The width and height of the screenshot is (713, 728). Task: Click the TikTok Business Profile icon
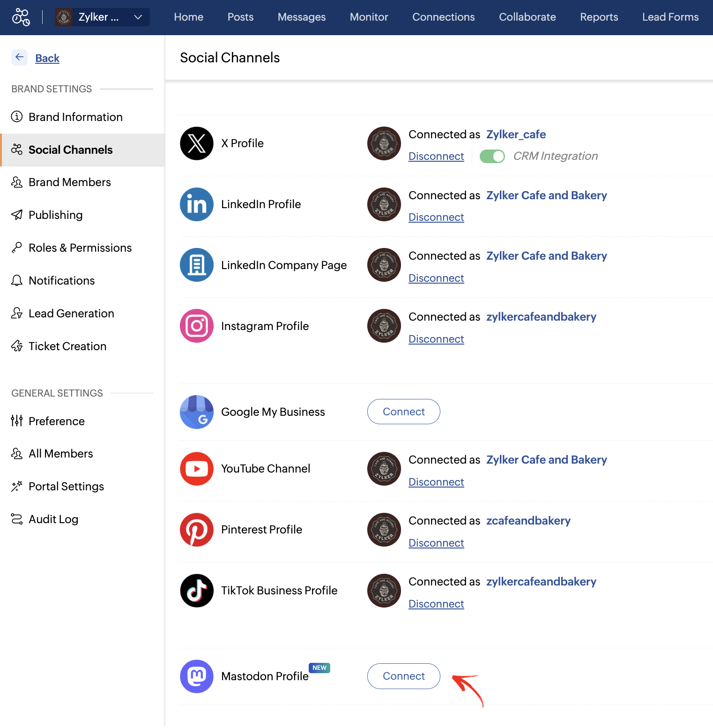[197, 591]
